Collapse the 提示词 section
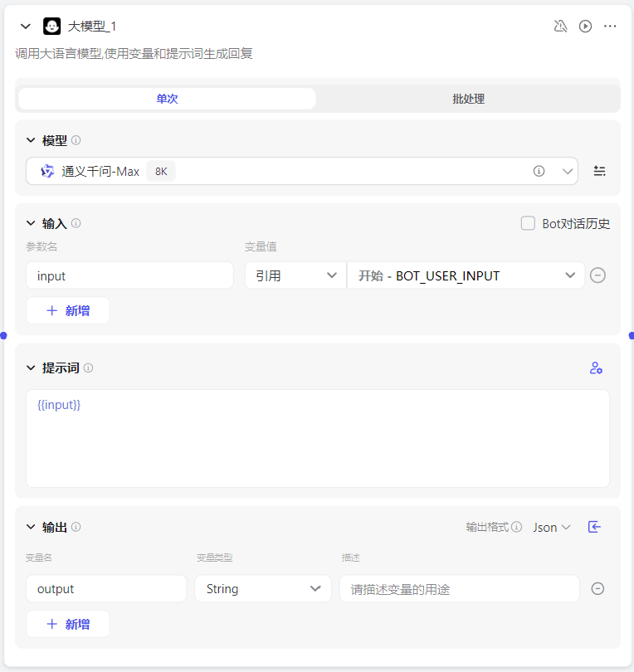 (31, 368)
